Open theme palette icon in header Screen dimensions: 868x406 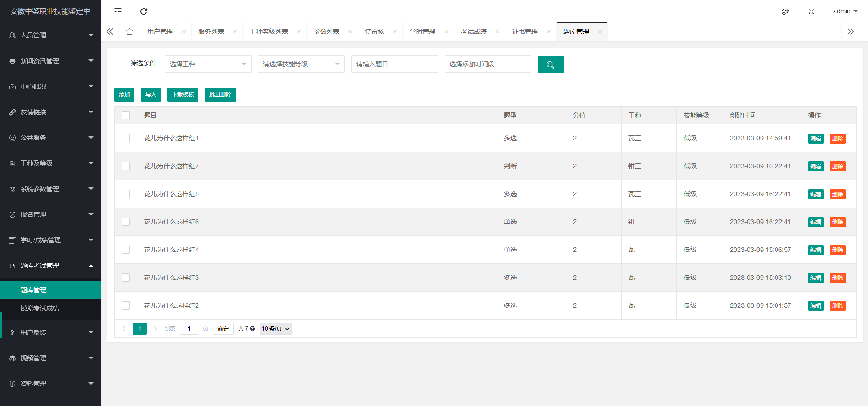[x=786, y=11]
